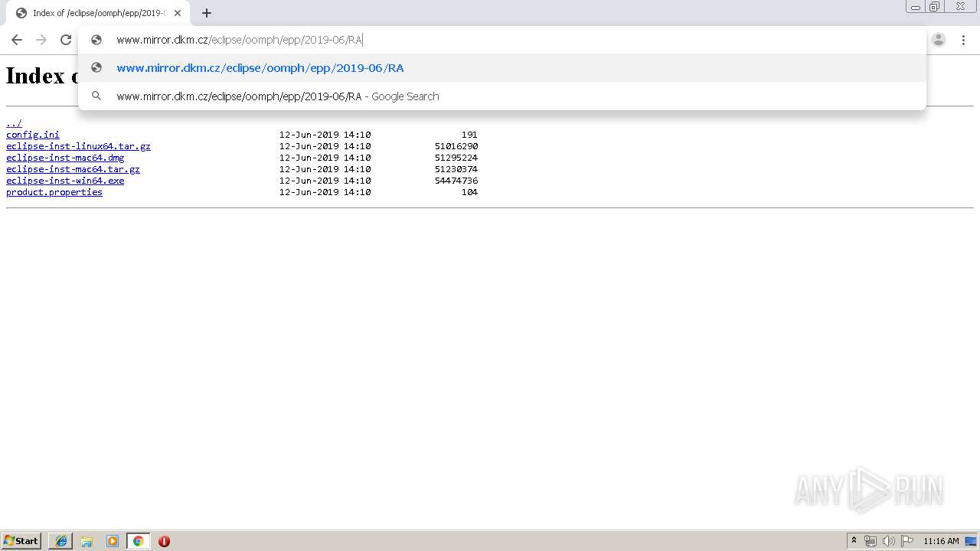Image resolution: width=980 pixels, height=551 pixels.
Task: Click the size value 54474736
Action: [456, 181]
